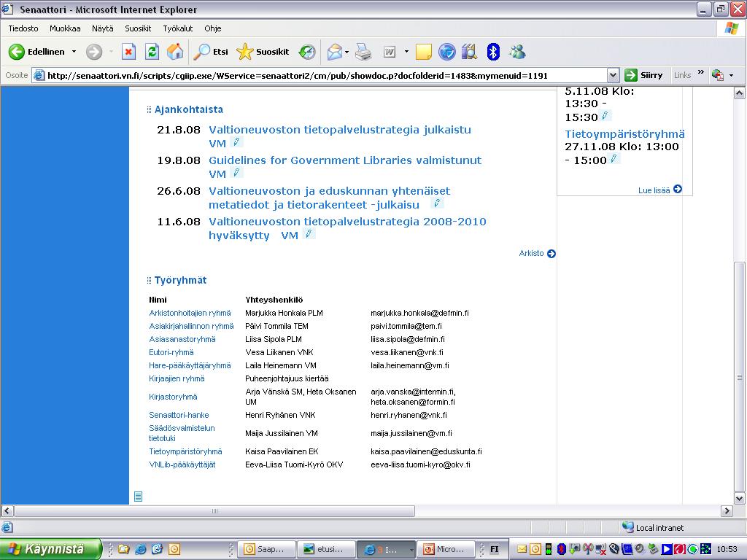Open the Arkisto archive link

[537, 253]
